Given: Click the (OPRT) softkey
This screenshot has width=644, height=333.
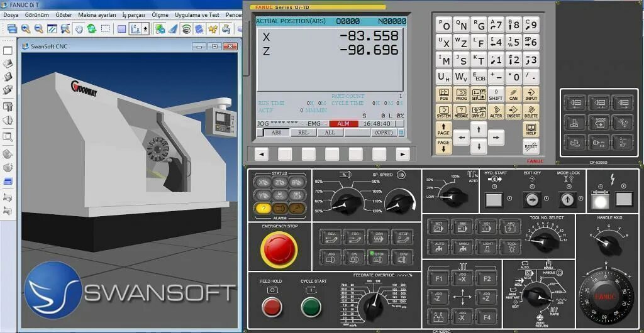Looking at the screenshot, I should [x=384, y=133].
